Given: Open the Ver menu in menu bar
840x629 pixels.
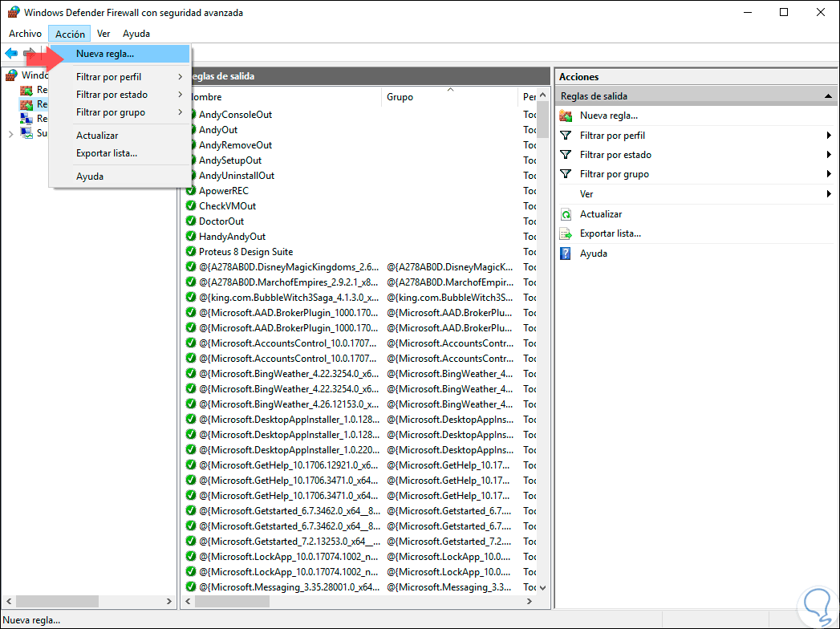Looking at the screenshot, I should 103,33.
